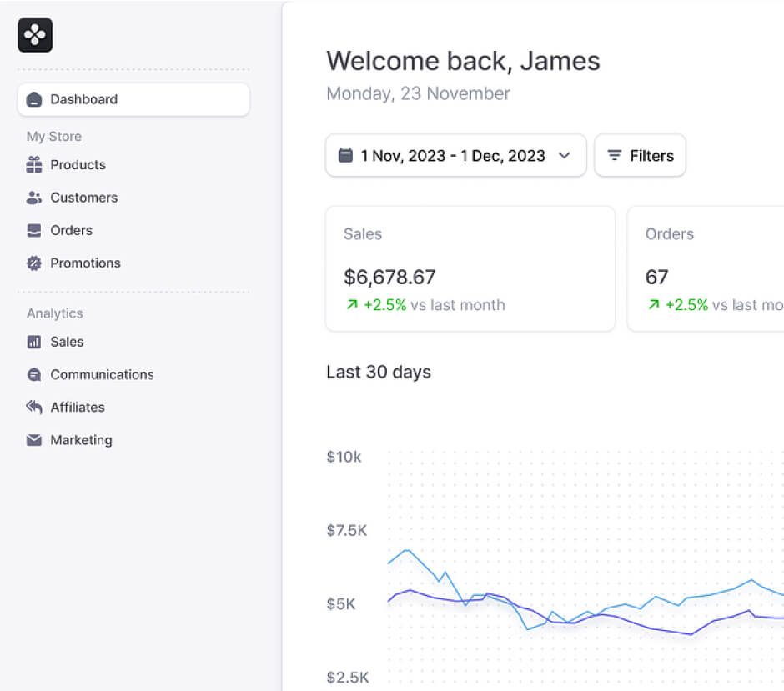Click the Analytics section label
Screen dimensions: 784x691
tap(55, 313)
